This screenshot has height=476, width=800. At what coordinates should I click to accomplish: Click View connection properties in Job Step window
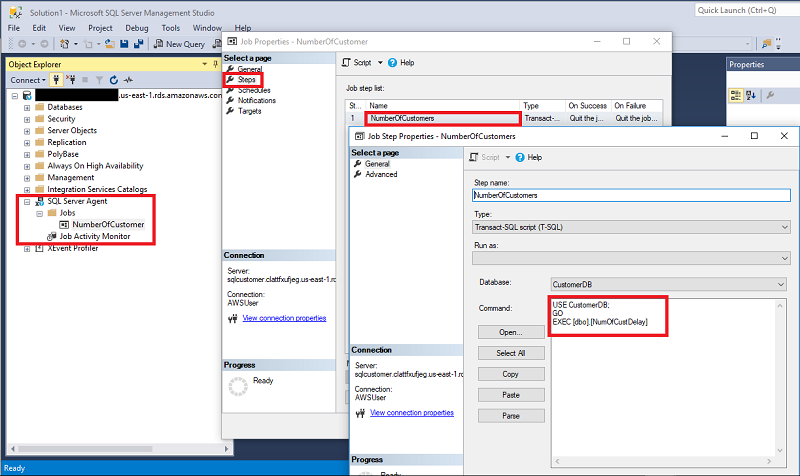click(412, 413)
